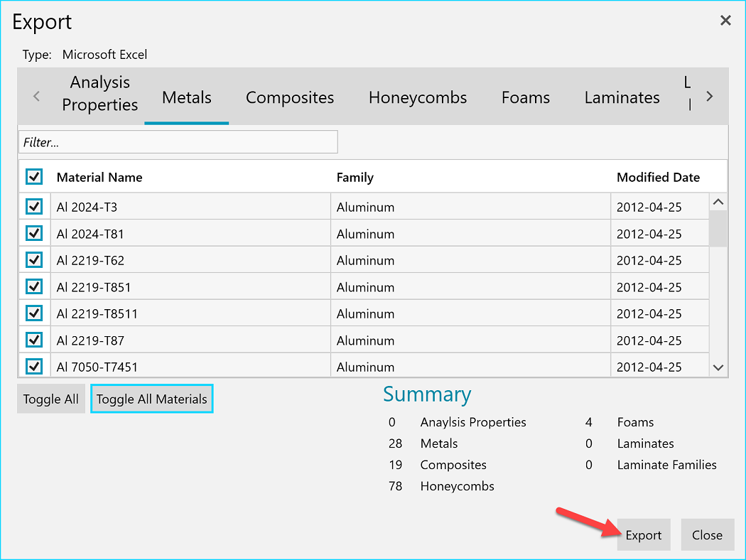Viewport: 746px width, 560px height.
Task: Select the Al 7050-T7451 material name cell
Action: 190,365
